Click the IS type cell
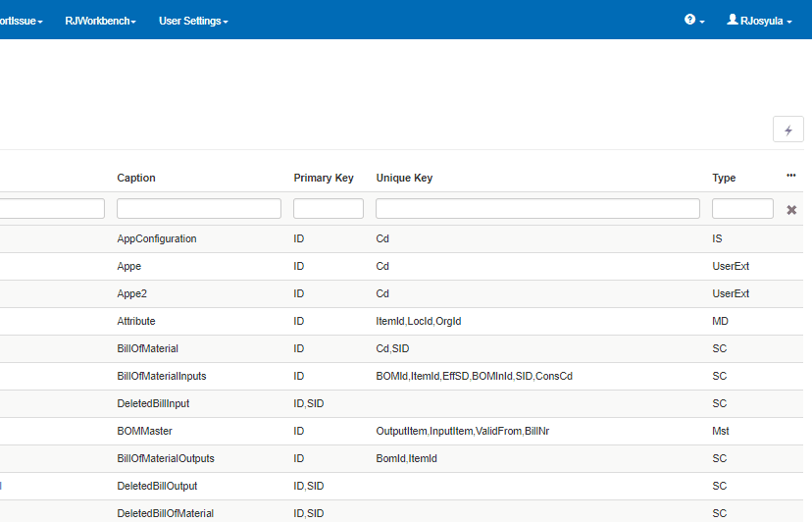The image size is (812, 522). (x=717, y=239)
